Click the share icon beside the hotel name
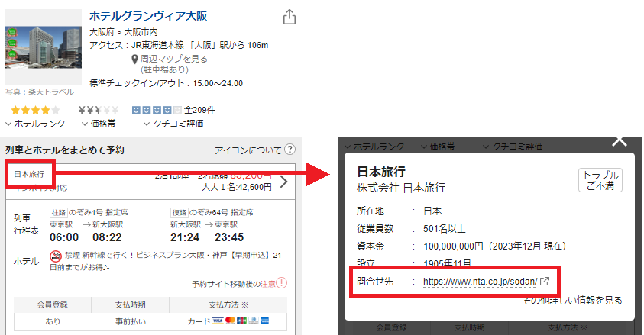 pyautogui.click(x=289, y=17)
